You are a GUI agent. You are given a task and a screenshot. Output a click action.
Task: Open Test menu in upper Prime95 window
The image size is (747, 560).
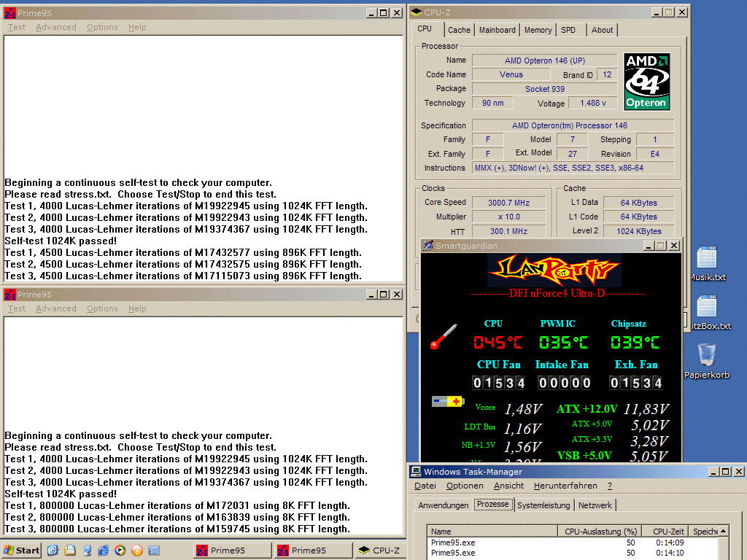click(17, 27)
